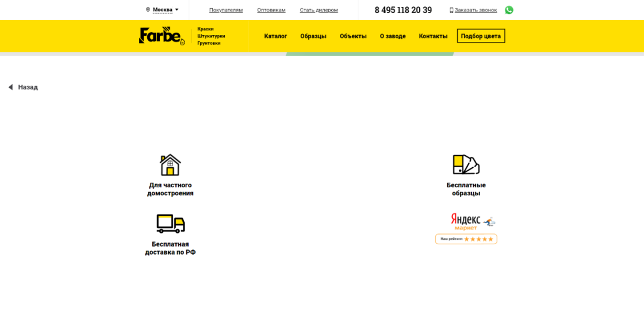The image size is (644, 319).
Task: Click the phone number 8 495 118 20 39
Action: point(403,10)
